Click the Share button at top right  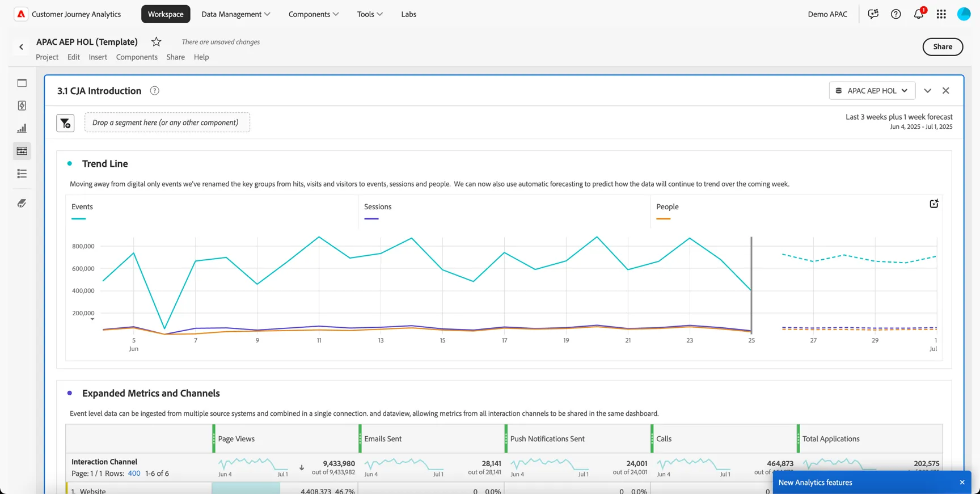point(943,47)
